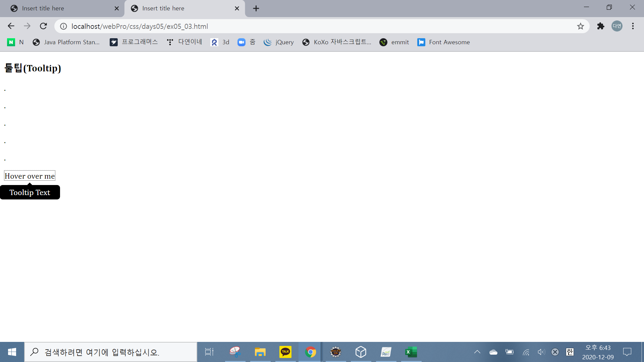Open KakaoTalk from the taskbar
The width and height of the screenshot is (644, 362).
pyautogui.click(x=285, y=352)
